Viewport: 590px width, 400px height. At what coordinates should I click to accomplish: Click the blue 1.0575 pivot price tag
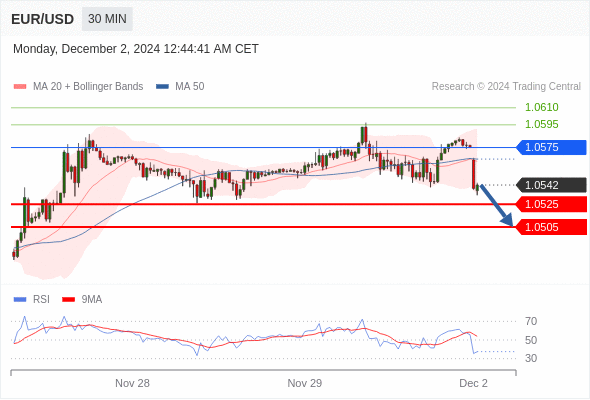click(551, 147)
